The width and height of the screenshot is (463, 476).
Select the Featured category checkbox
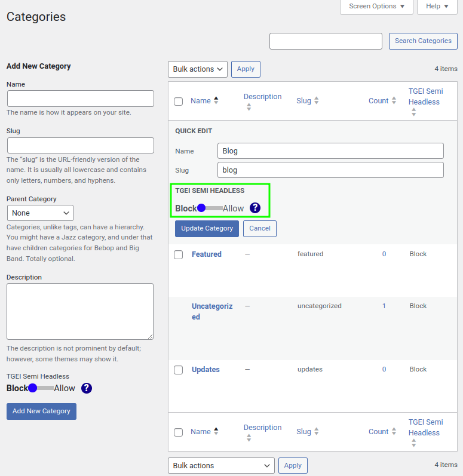pyautogui.click(x=178, y=254)
